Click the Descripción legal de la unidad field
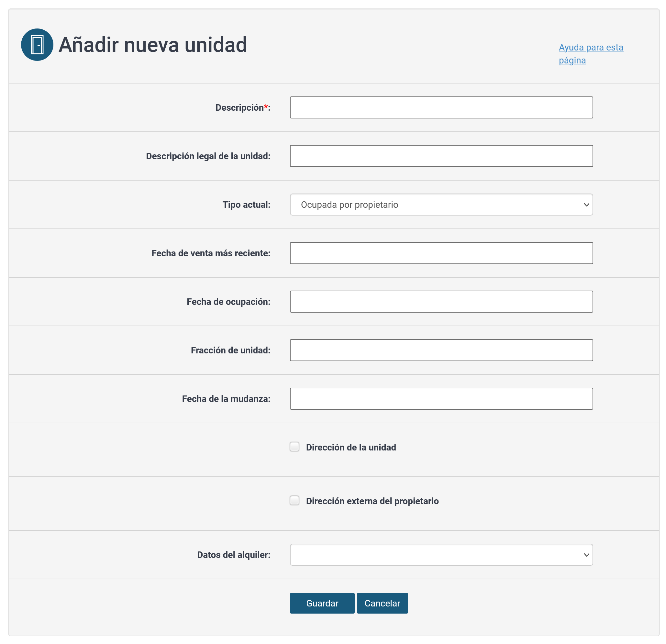Viewport: 666px width, 644px height. click(x=441, y=156)
